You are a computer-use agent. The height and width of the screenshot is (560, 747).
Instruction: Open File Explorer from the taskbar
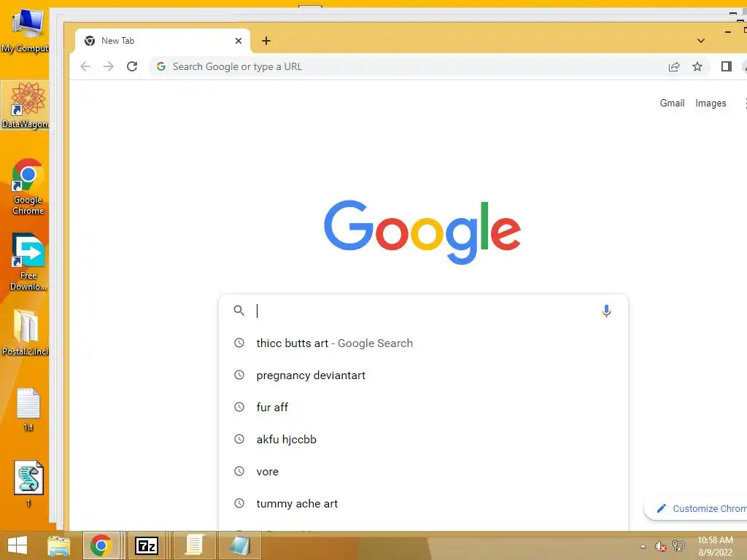click(59, 545)
